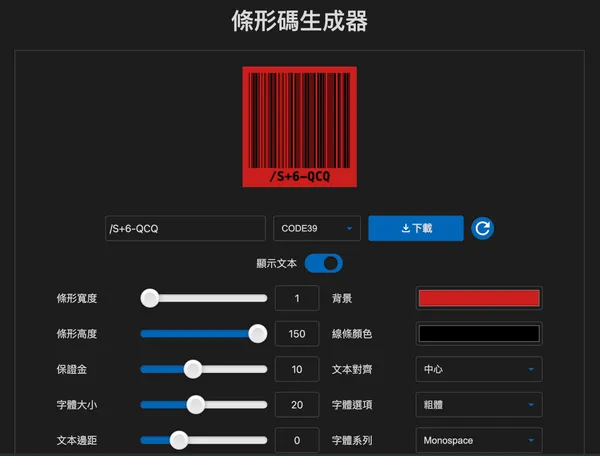Click the generated red barcode preview image
Viewport: 600px width, 456px height.
point(300,127)
